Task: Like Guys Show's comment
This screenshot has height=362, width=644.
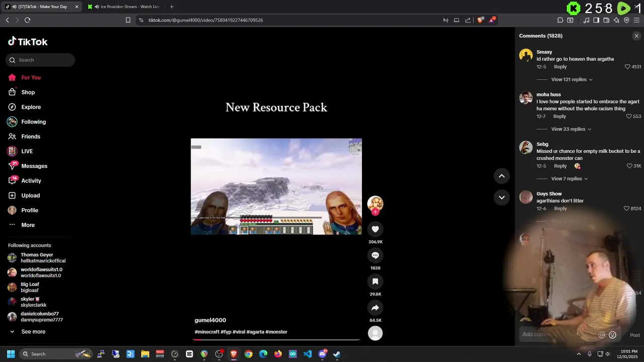Action: point(626,208)
